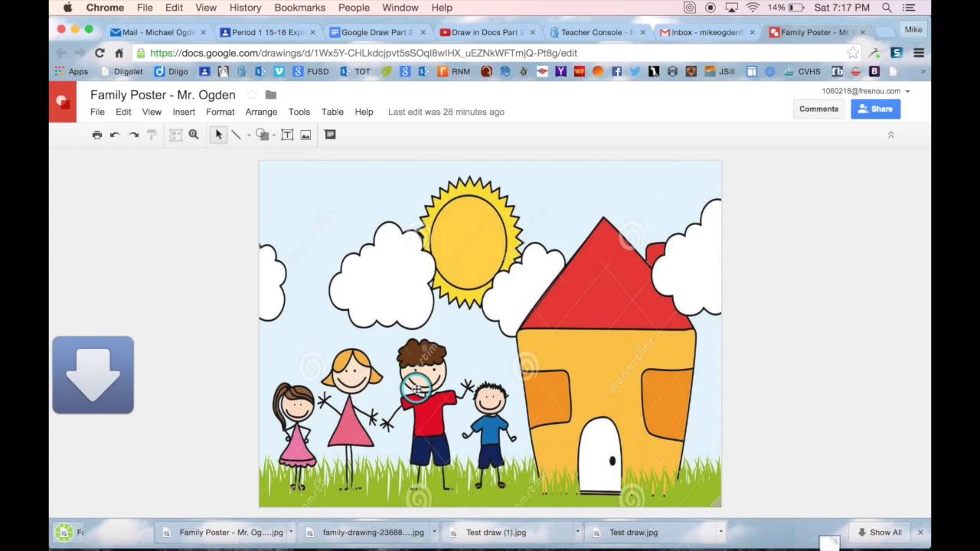Click the Zoom to fit icon
The width and height of the screenshot is (980, 551).
tap(176, 135)
